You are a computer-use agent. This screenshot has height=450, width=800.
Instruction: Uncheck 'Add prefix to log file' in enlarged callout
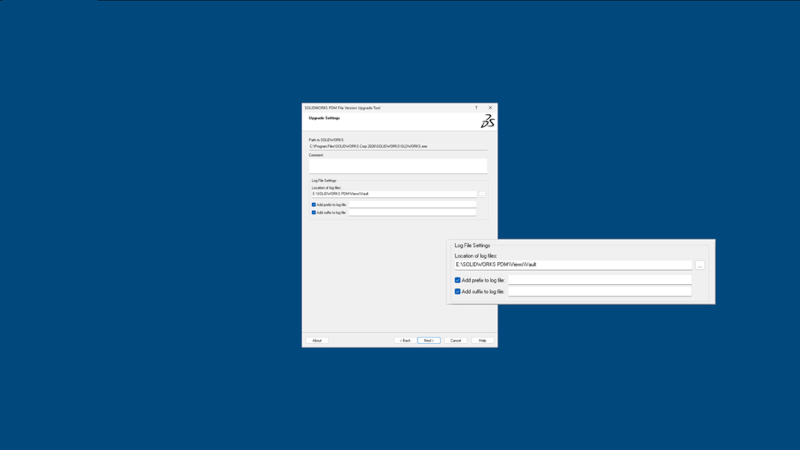pos(458,280)
